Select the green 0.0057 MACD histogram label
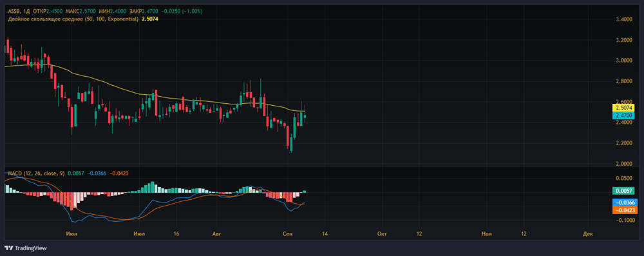Image resolution: width=644 pixels, height=256 pixels. click(623, 191)
